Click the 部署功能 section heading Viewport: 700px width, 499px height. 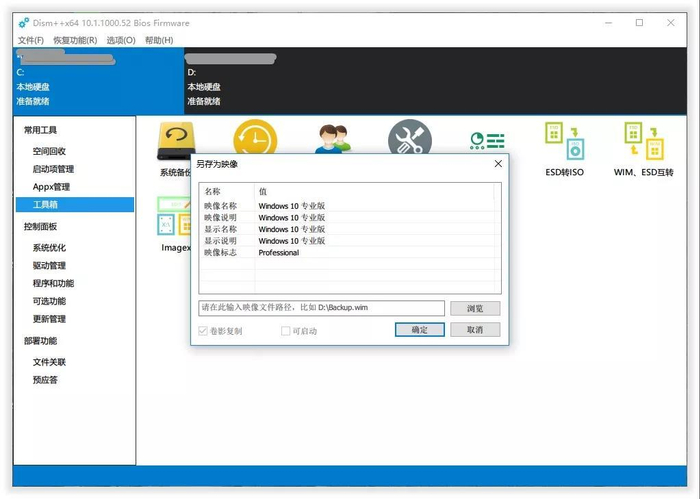tap(40, 341)
